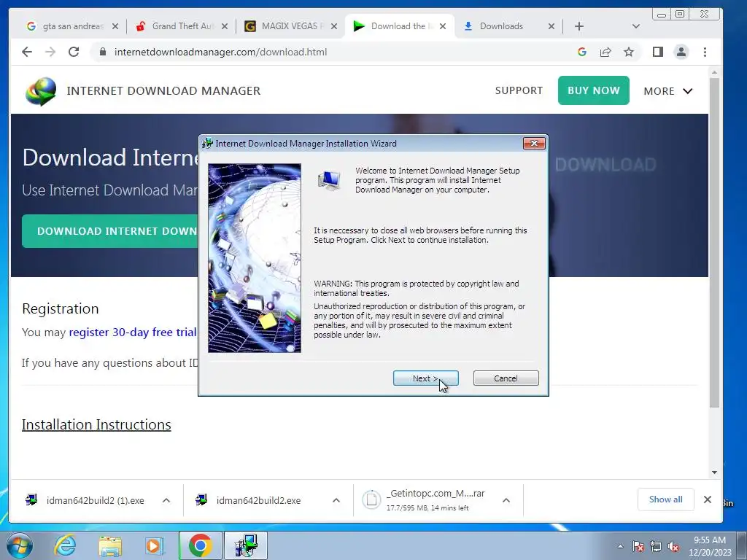Open a new browser tab
This screenshot has height=560, width=747.
pos(578,26)
